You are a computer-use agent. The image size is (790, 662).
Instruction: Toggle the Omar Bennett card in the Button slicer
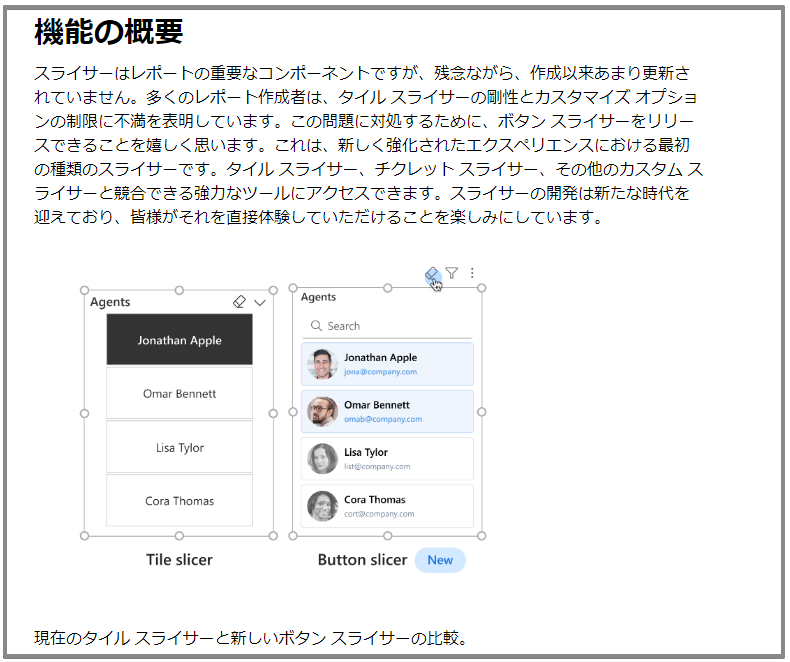point(387,411)
